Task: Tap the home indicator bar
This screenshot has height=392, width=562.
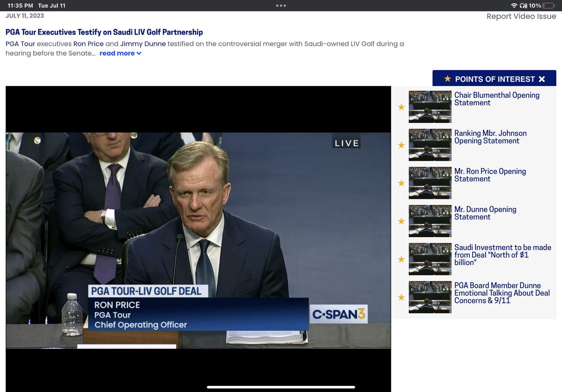Action: (x=281, y=387)
